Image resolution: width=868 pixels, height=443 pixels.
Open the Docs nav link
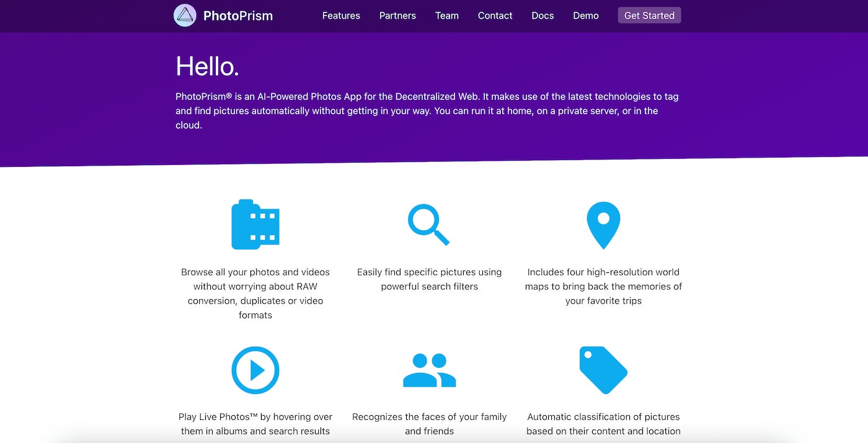tap(542, 16)
